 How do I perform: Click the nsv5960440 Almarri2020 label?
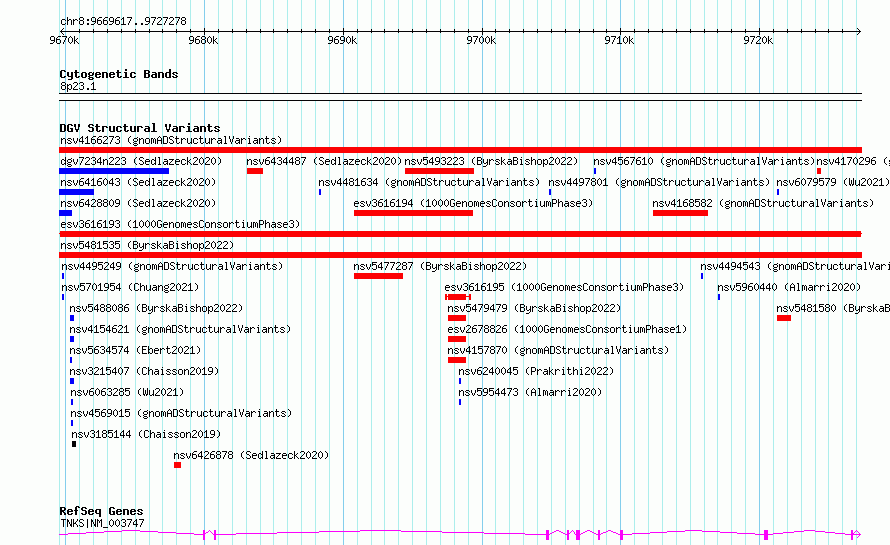click(x=789, y=287)
